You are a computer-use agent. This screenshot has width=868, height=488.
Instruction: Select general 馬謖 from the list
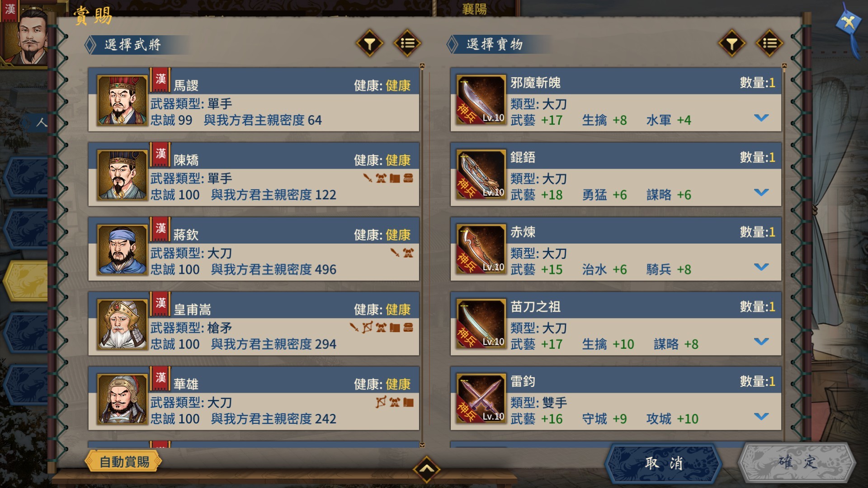click(254, 100)
